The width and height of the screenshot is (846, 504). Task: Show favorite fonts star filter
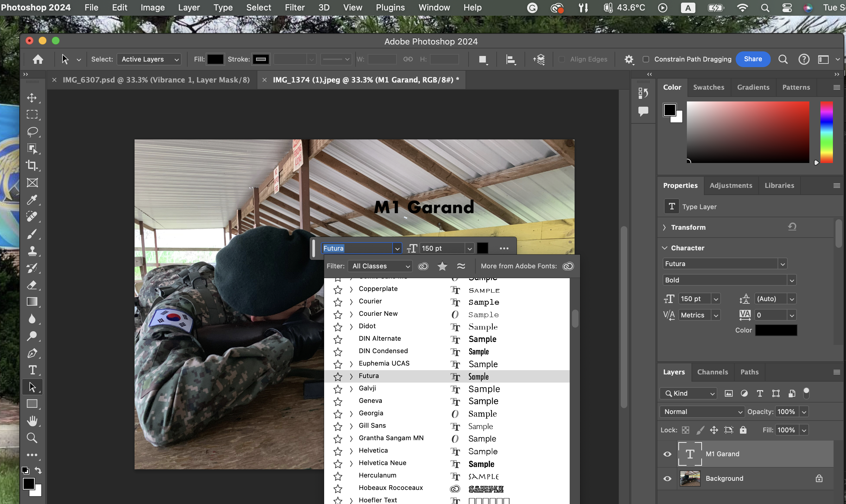[442, 266]
